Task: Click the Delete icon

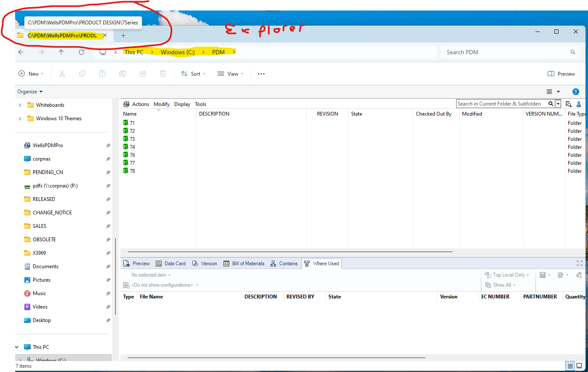Action: (x=163, y=74)
